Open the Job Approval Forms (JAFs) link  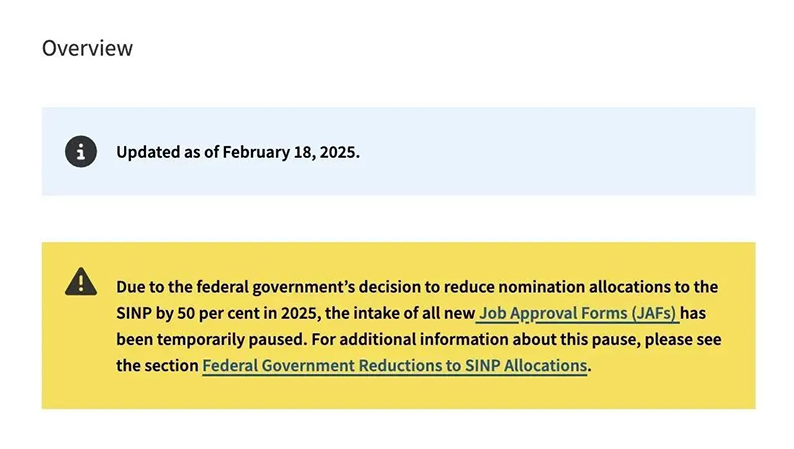[x=579, y=313]
